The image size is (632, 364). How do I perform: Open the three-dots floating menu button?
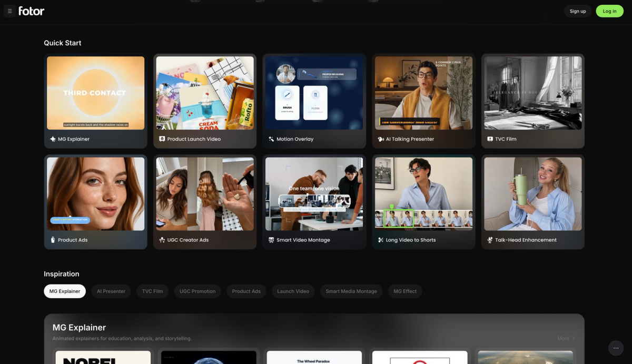[616, 348]
